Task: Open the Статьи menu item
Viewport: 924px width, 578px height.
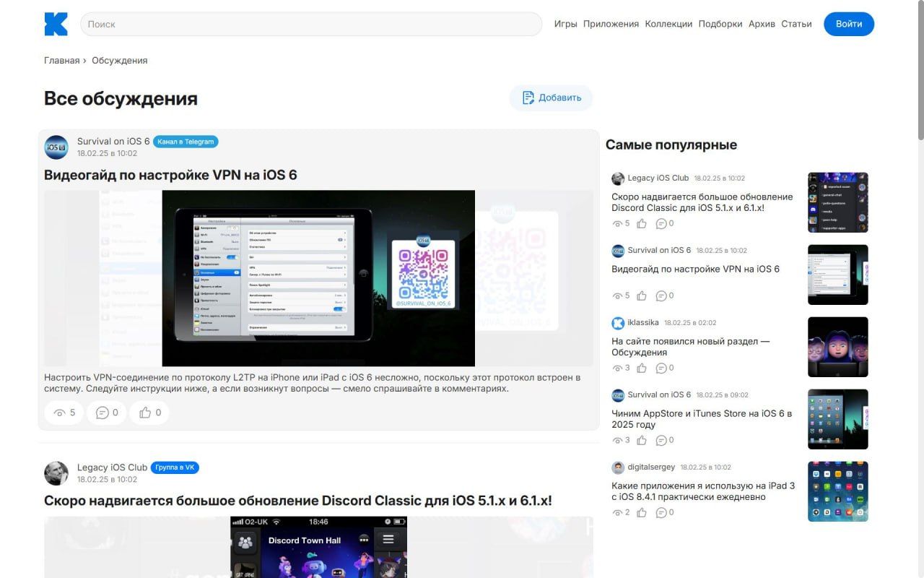Action: (x=796, y=24)
